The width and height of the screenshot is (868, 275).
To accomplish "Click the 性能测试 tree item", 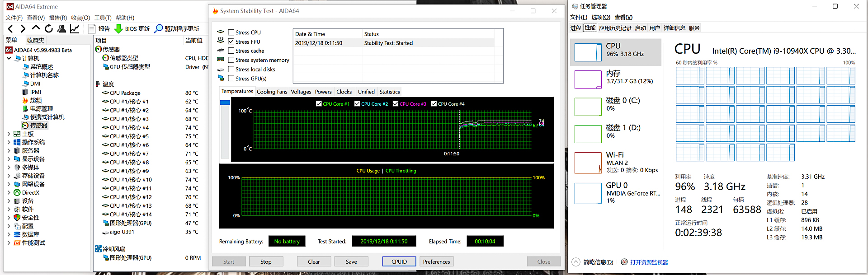I will 29,243.
